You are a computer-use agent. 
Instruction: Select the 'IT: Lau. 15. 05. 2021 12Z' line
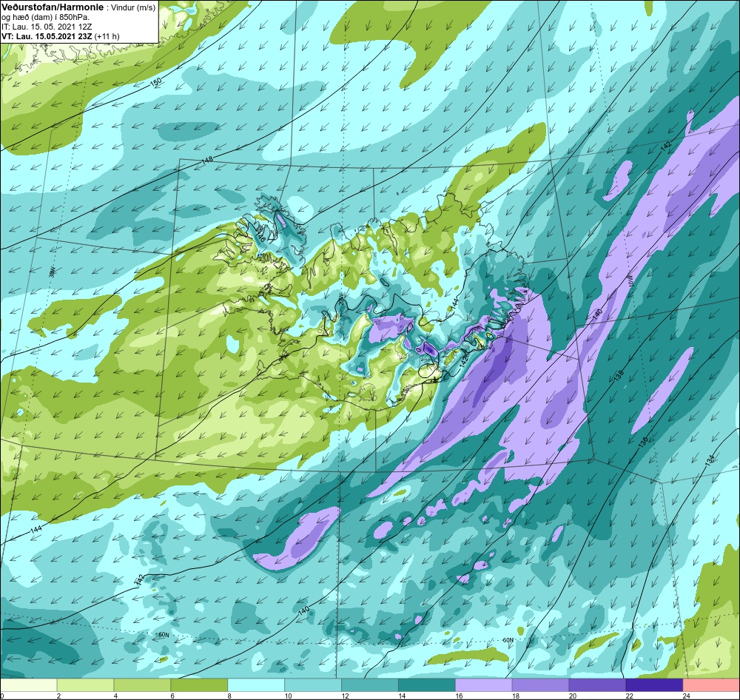click(x=47, y=27)
